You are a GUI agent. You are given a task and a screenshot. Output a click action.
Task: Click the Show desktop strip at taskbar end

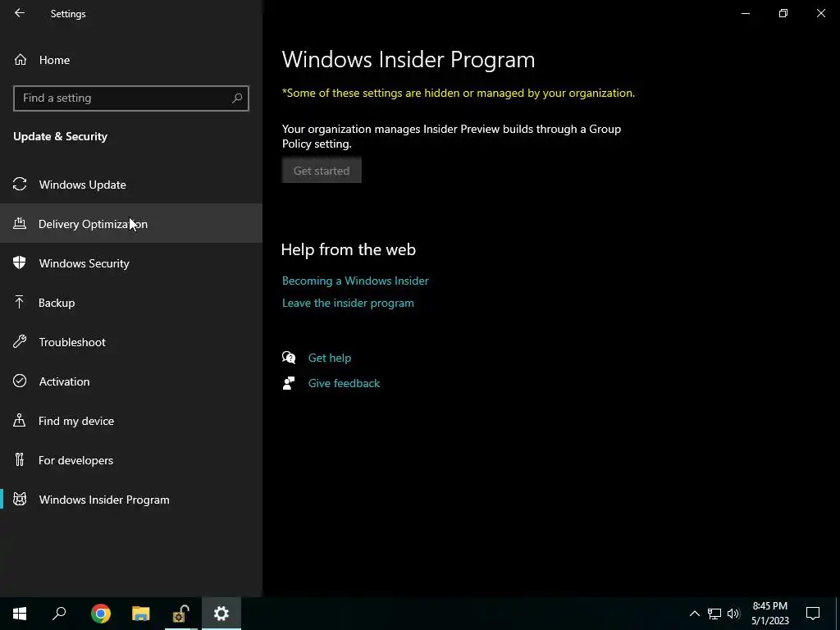838,614
